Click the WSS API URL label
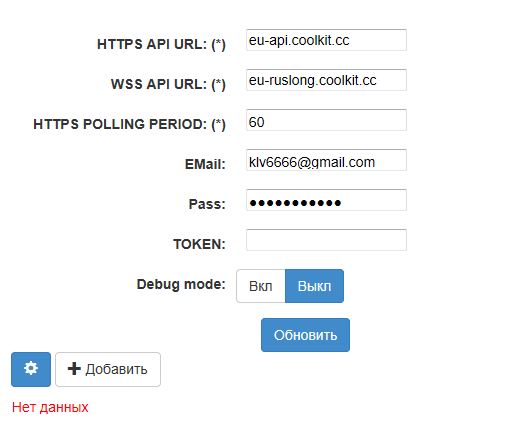 point(168,84)
